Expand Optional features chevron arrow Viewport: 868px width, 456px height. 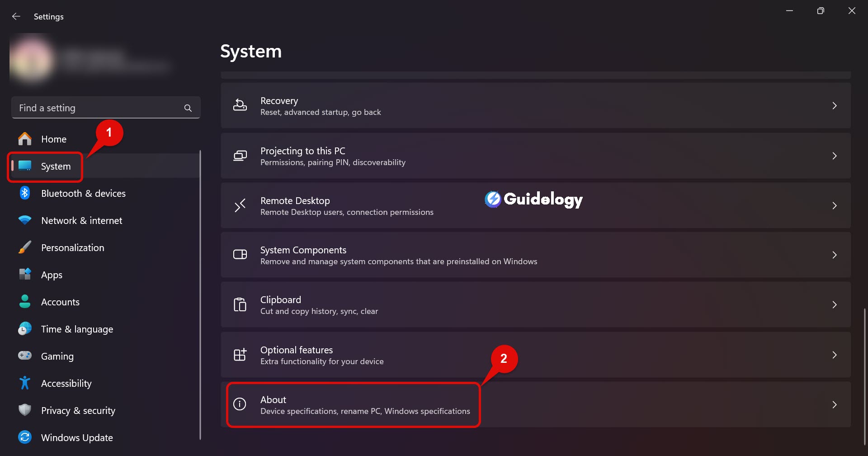pos(834,355)
